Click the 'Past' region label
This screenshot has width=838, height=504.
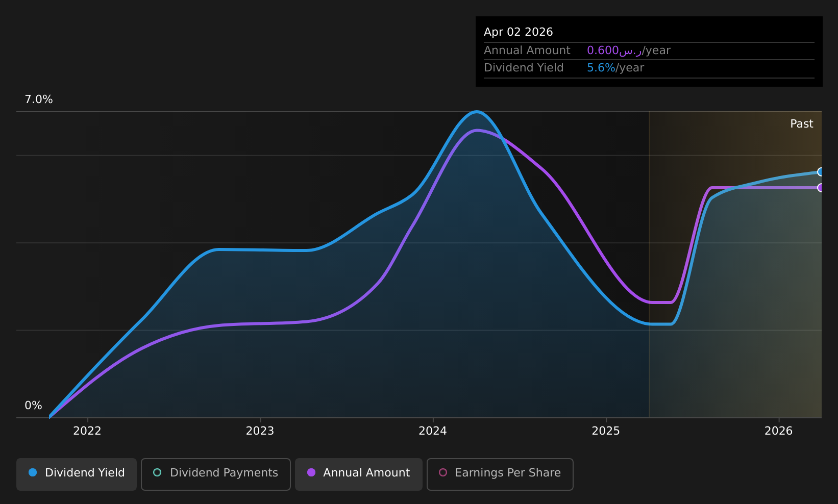[802, 124]
